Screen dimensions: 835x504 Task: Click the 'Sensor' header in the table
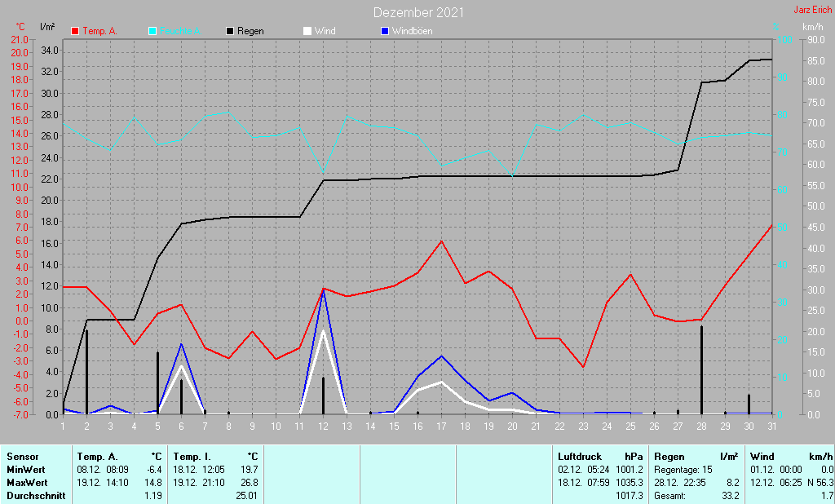pos(23,457)
